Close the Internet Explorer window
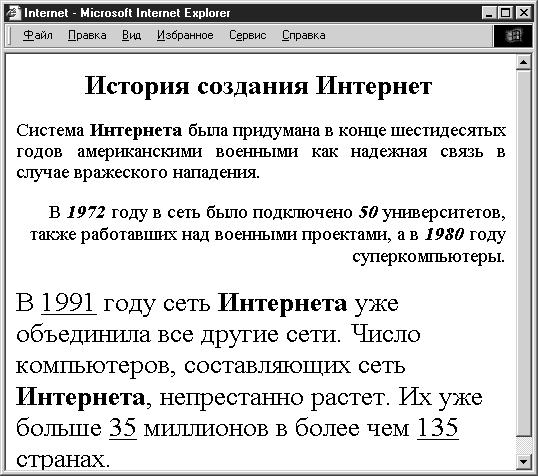The height and width of the screenshot is (476, 538). pos(524,13)
